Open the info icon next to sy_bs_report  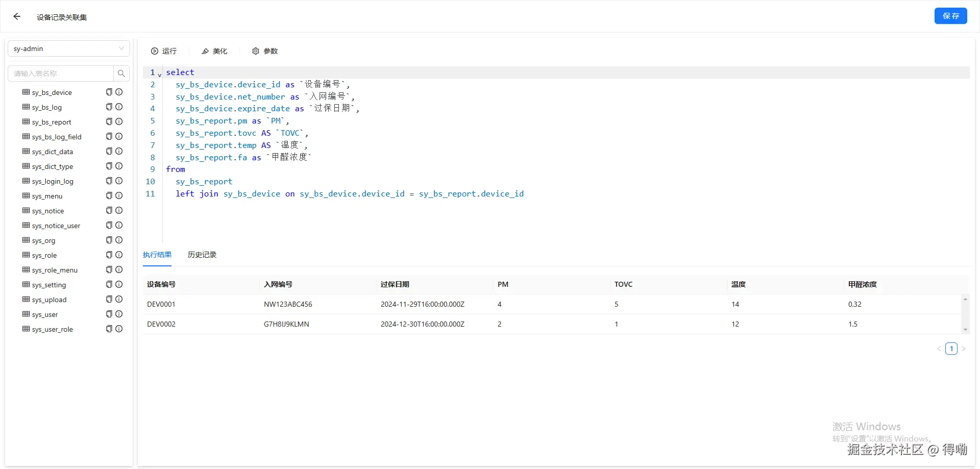click(x=119, y=121)
